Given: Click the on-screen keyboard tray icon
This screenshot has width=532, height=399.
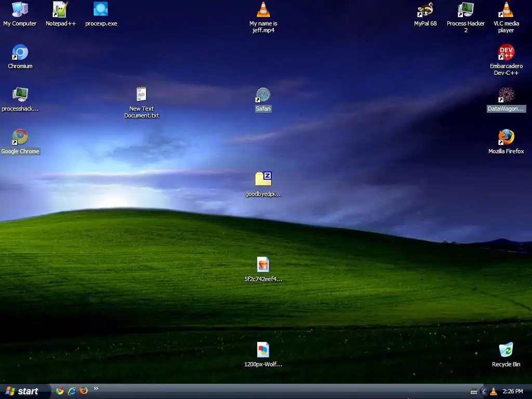Looking at the screenshot, I should 474,392.
